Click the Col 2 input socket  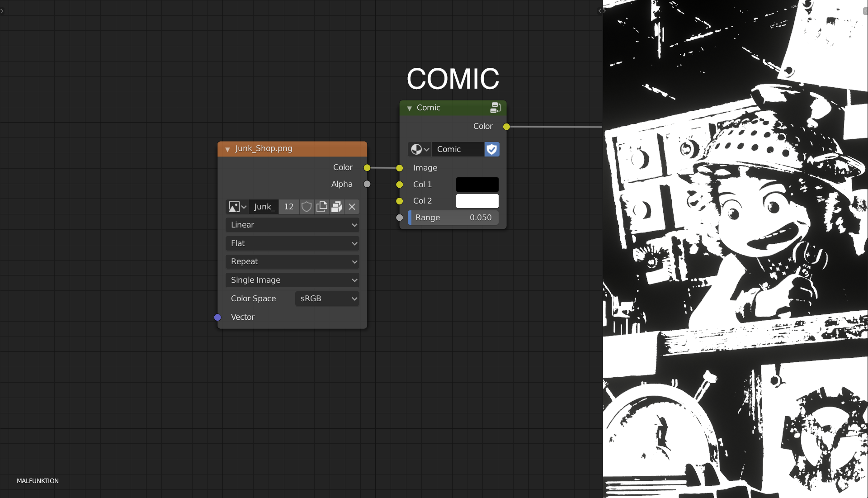click(x=400, y=201)
